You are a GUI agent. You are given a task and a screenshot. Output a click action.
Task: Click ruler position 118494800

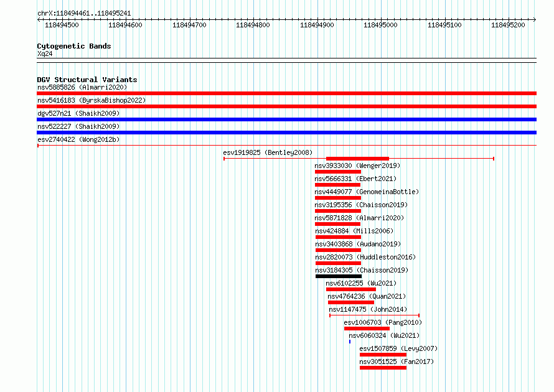pyautogui.click(x=253, y=25)
